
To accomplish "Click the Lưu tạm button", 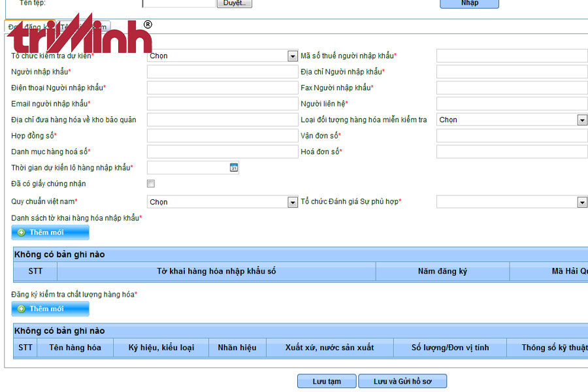I will 327,382.
